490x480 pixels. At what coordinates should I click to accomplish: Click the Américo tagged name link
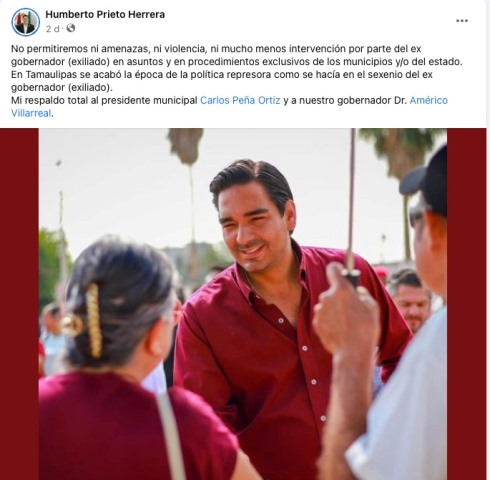click(429, 100)
